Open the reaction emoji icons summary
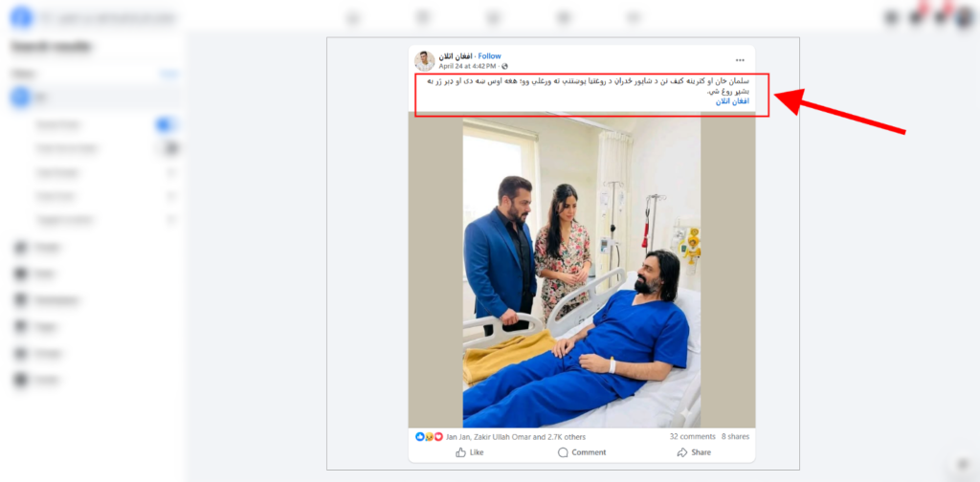The width and height of the screenshot is (980, 482). click(429, 437)
